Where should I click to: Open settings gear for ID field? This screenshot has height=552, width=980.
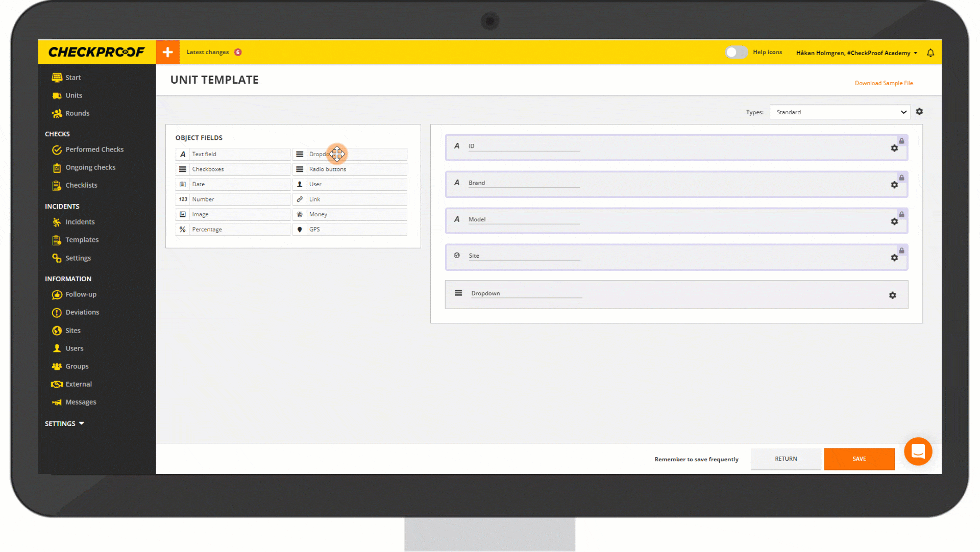pyautogui.click(x=894, y=148)
